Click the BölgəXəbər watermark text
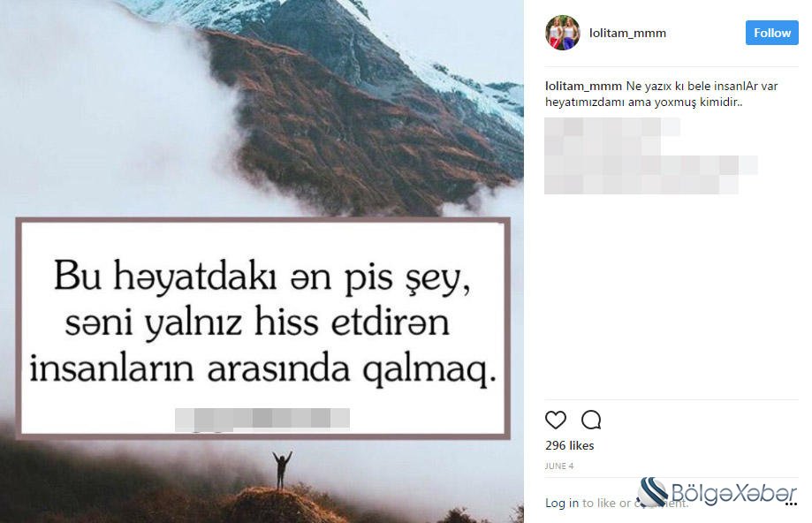 (x=734, y=492)
